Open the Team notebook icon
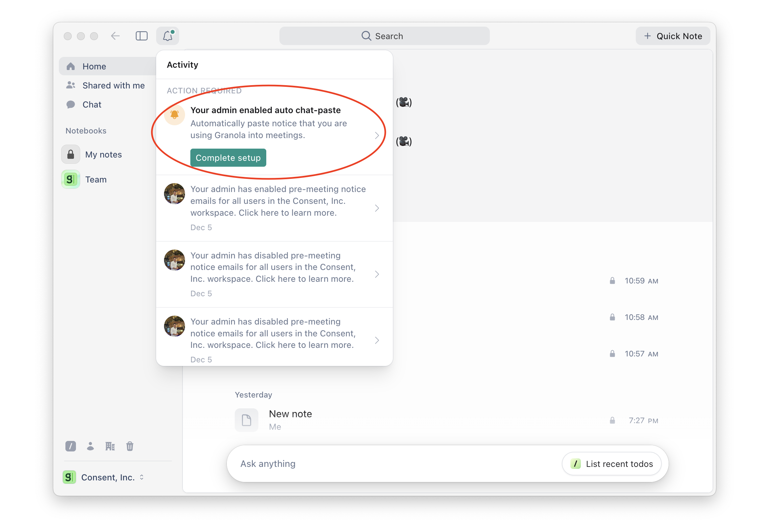Screen dimensions: 762x532 tap(71, 180)
